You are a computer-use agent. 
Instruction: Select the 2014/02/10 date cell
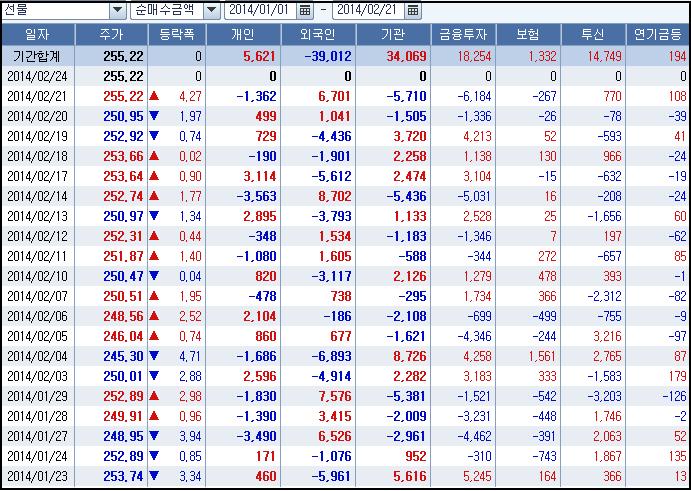pyautogui.click(x=37, y=276)
